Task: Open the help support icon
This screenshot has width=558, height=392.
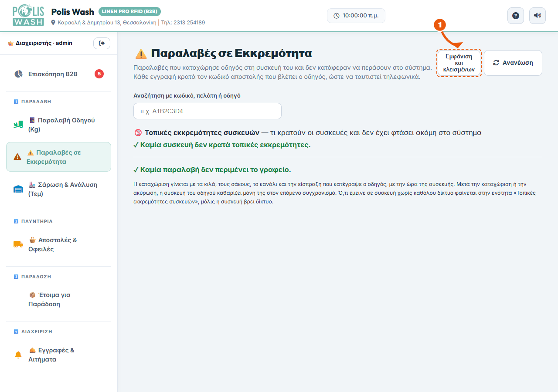Action: coord(516,16)
